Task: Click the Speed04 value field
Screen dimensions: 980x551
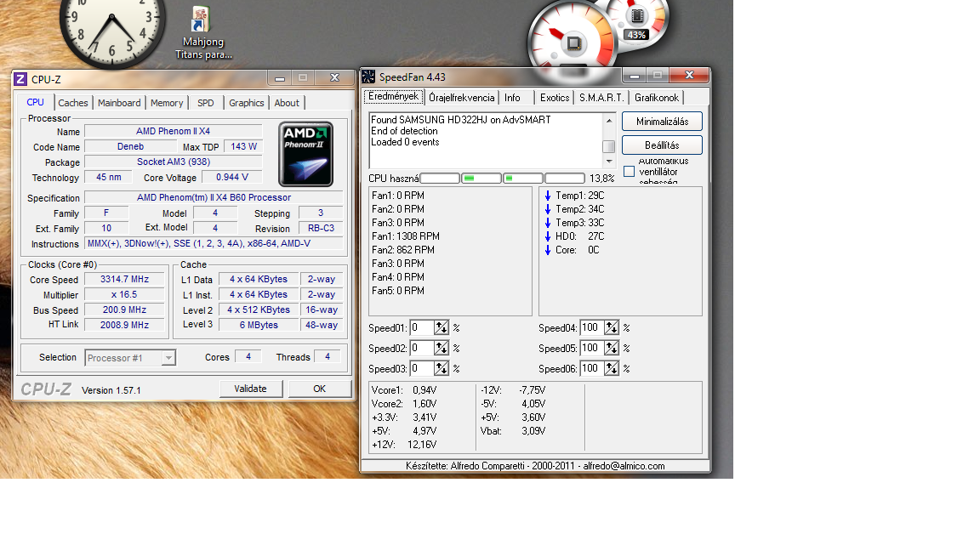Action: coord(592,327)
